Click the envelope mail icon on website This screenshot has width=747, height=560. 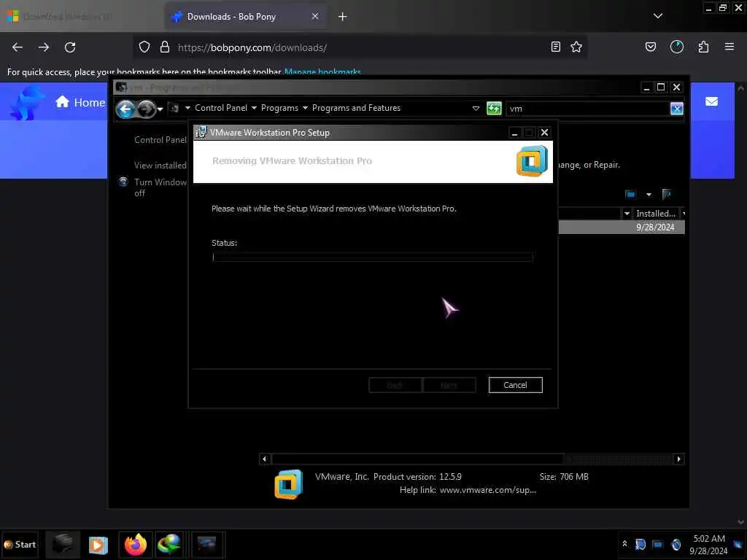click(x=711, y=101)
